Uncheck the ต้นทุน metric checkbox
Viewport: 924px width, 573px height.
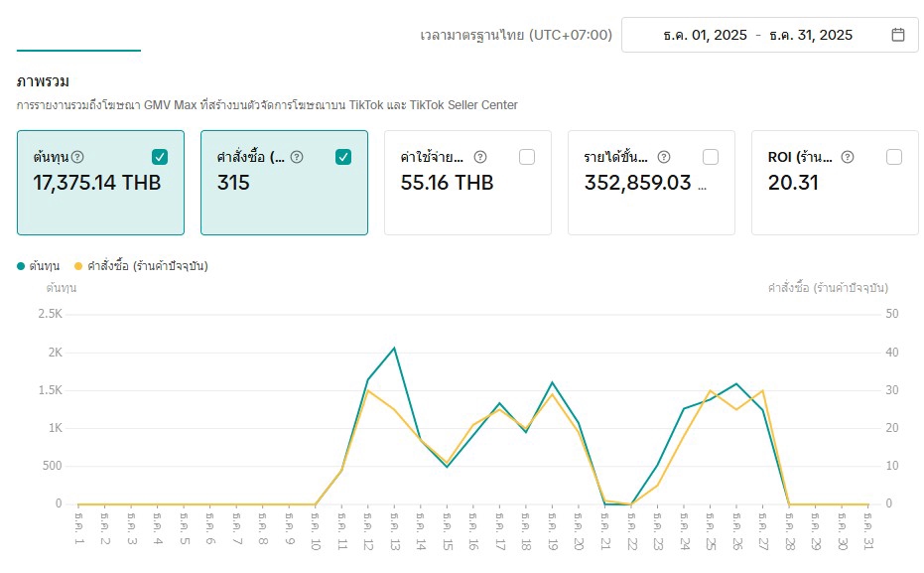(x=160, y=157)
